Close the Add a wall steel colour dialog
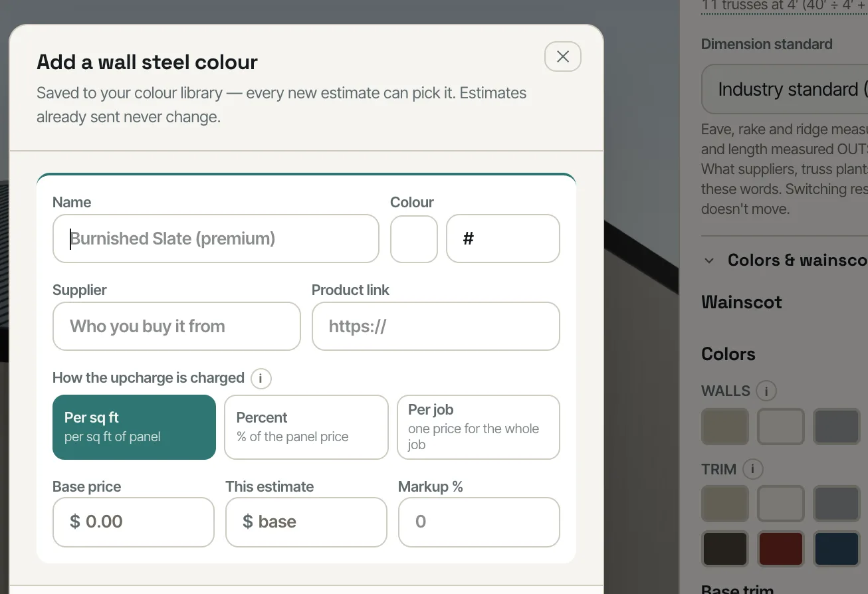Viewport: 868px width, 594px height. click(563, 56)
